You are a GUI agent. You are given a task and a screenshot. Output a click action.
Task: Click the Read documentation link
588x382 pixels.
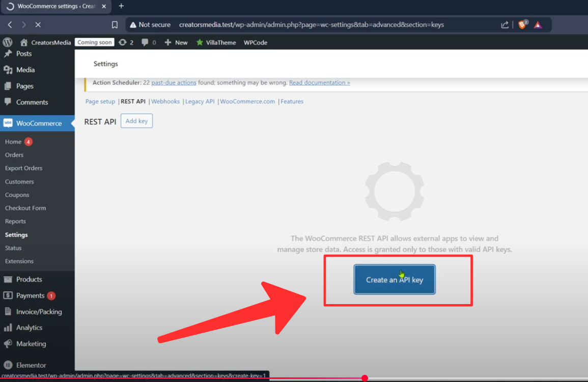point(320,83)
